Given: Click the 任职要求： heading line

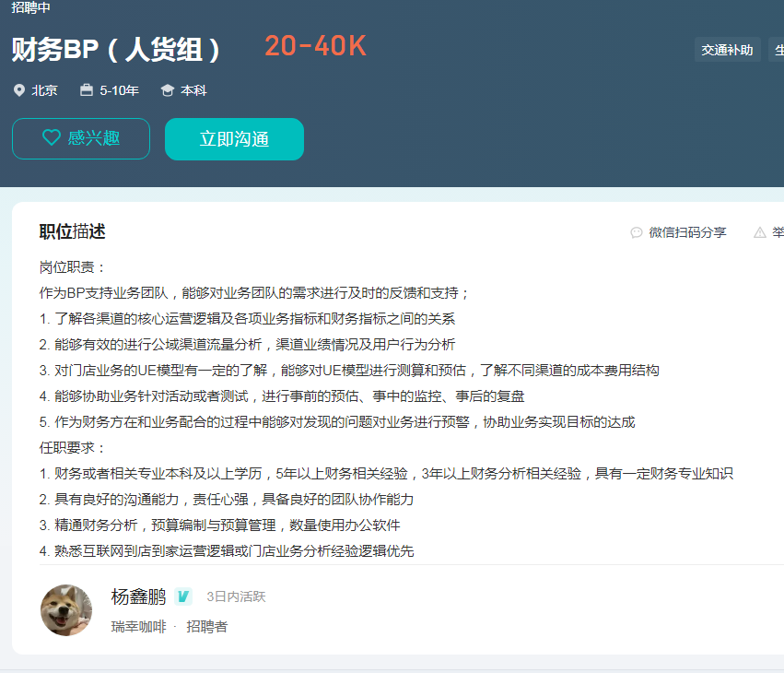Looking at the screenshot, I should [74, 448].
